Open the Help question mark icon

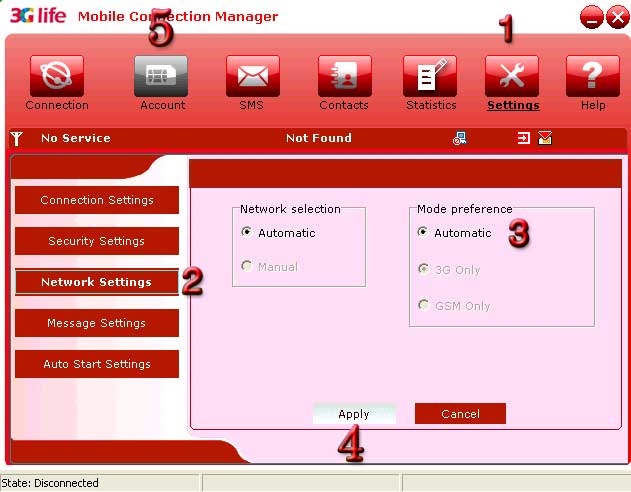point(593,76)
